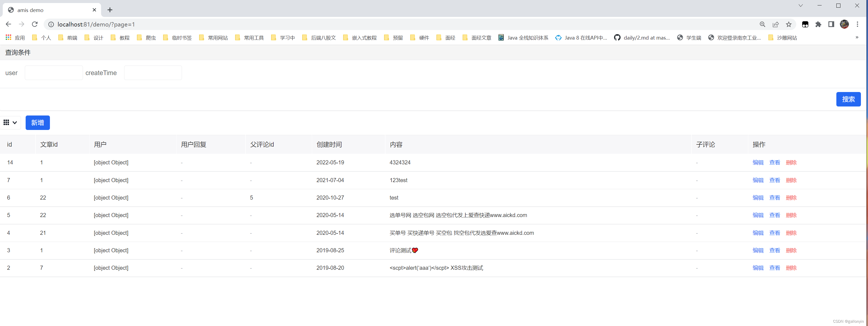Click the share icon in the address bar

[x=776, y=24]
